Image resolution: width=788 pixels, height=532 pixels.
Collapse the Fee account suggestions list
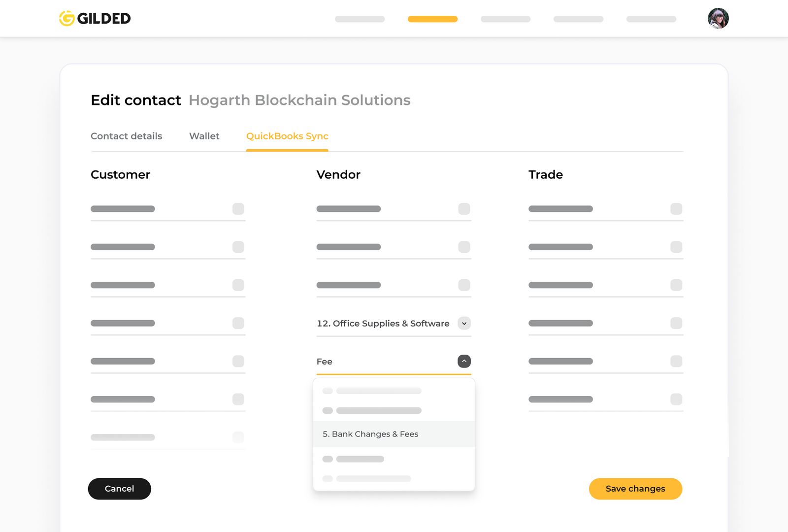(x=463, y=361)
